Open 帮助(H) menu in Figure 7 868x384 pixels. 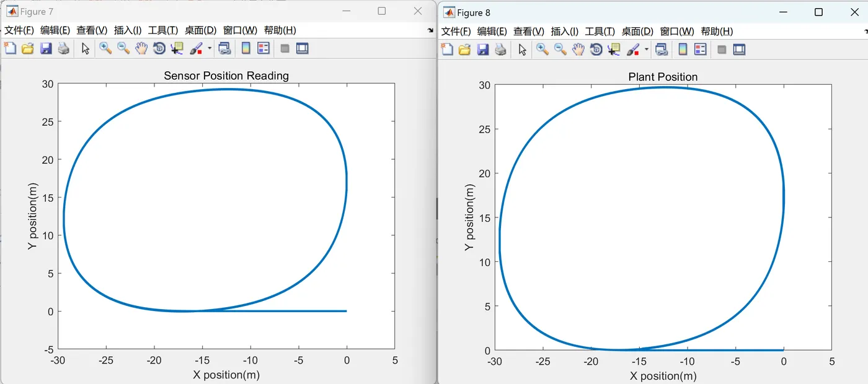[280, 30]
